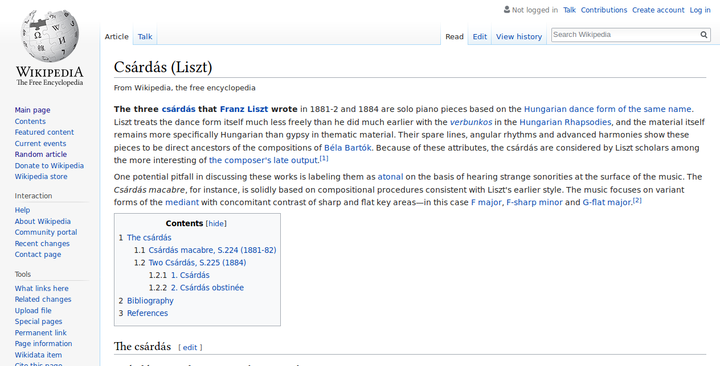Click the Wikipedia globe logo

[50, 36]
